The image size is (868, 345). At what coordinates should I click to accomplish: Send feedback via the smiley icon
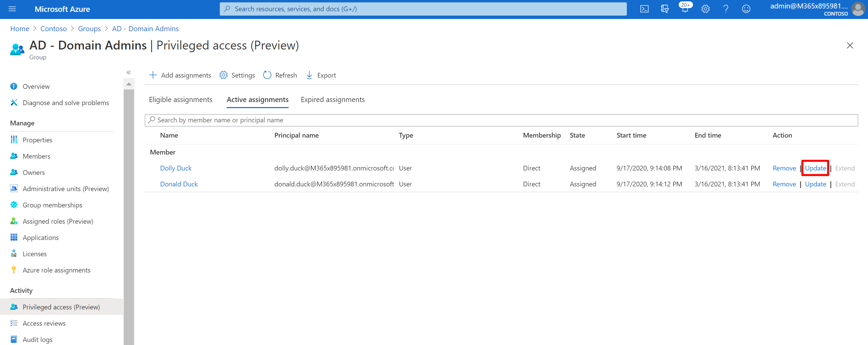coord(747,9)
